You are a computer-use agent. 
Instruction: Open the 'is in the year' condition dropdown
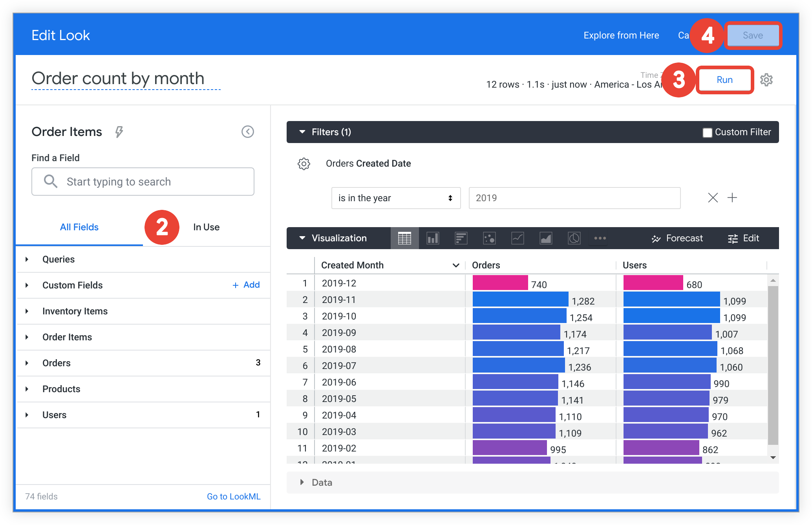396,198
